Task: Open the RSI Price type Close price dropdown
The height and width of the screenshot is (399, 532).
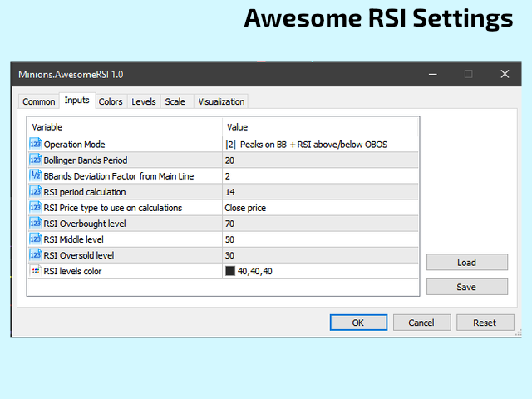Action: (320, 207)
